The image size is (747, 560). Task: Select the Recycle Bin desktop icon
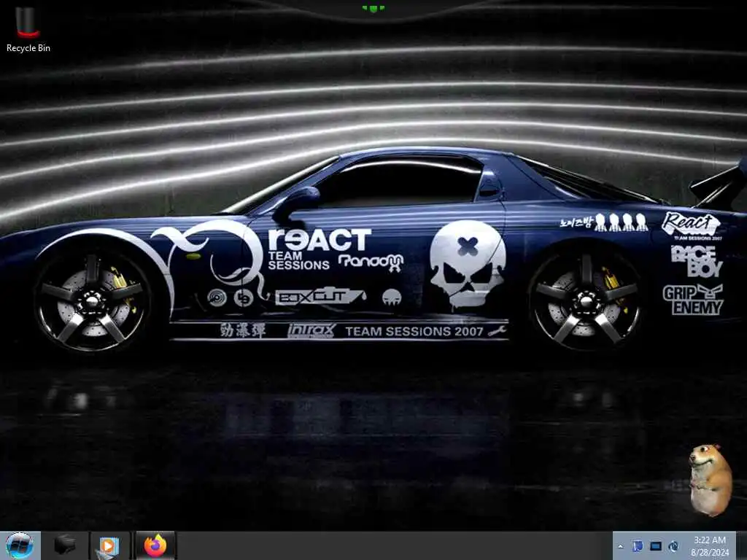point(28,29)
